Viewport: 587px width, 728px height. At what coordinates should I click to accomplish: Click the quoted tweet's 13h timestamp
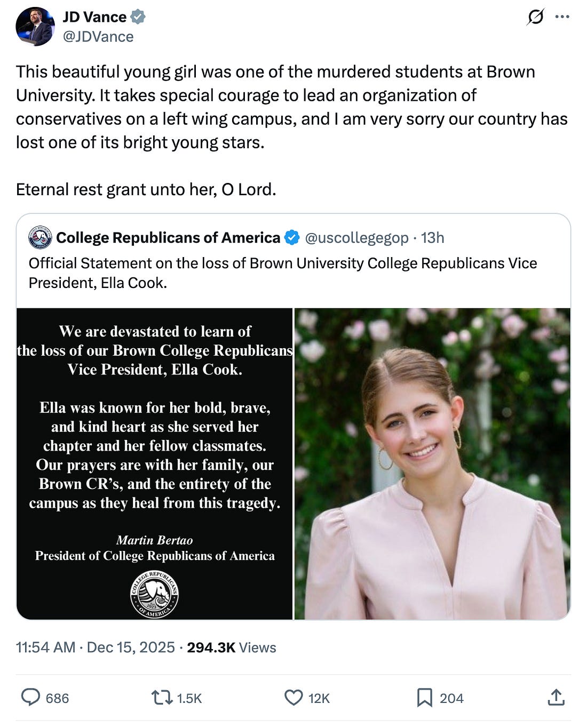click(433, 238)
